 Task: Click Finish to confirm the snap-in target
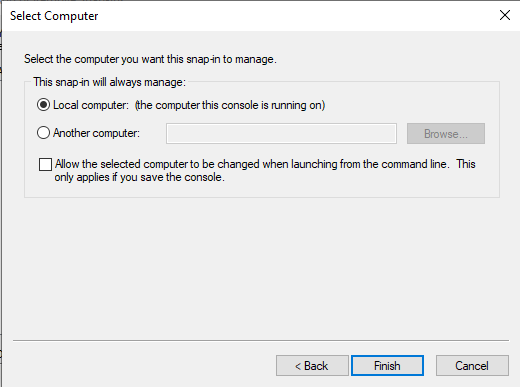click(x=387, y=366)
